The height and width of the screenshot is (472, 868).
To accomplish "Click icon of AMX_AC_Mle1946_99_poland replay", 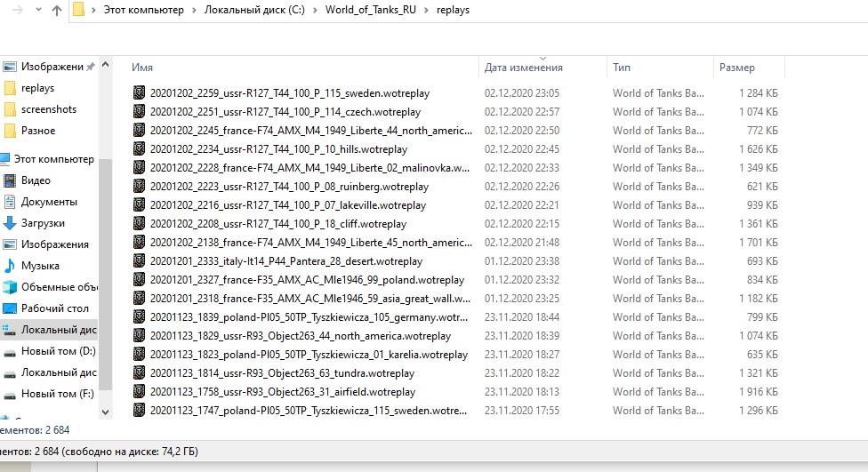I will [139, 280].
